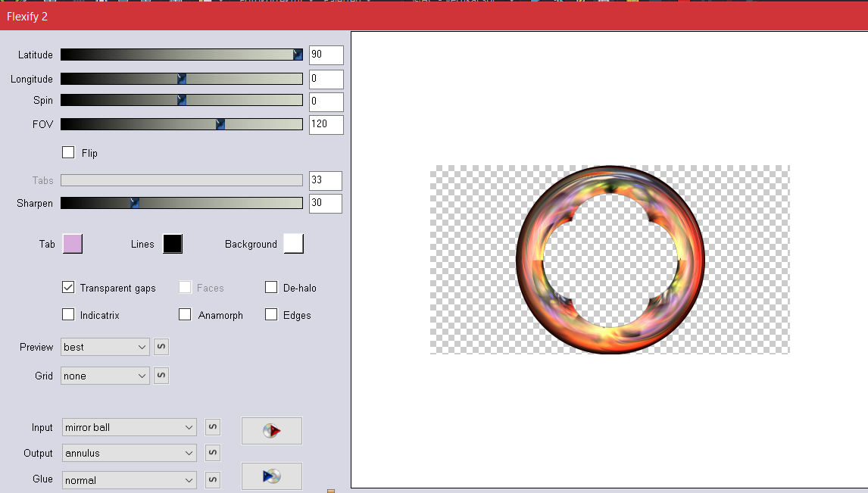Click the S button next to Output
Image resolution: width=868 pixels, height=493 pixels.
click(x=213, y=453)
